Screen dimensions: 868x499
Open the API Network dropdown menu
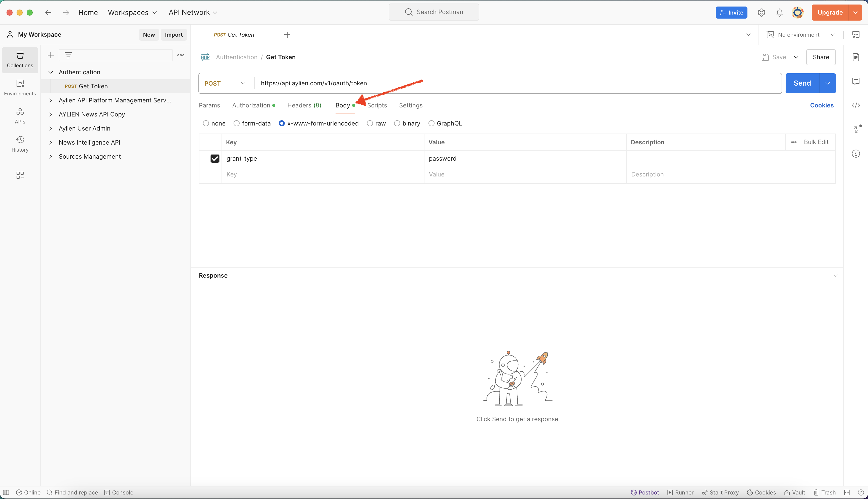tap(193, 12)
